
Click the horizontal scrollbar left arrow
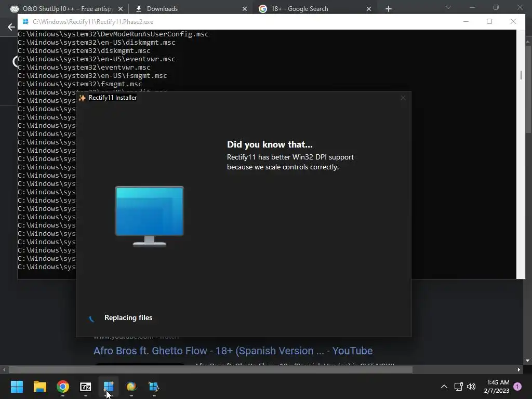click(4, 369)
